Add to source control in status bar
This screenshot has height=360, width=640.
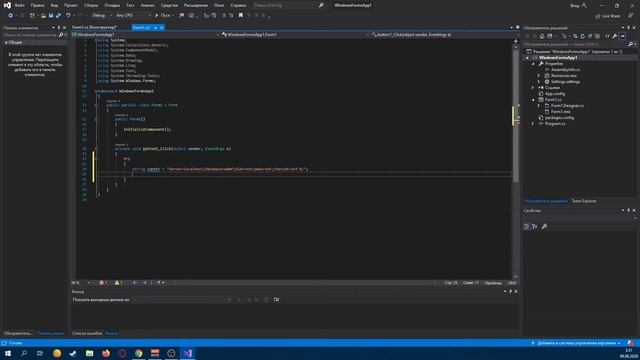(576, 343)
